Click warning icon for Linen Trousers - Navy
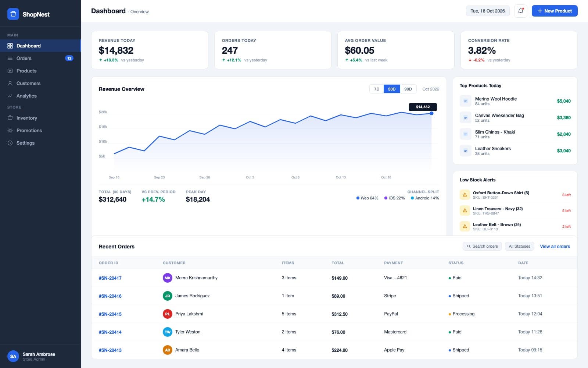588x368 pixels. (x=465, y=210)
